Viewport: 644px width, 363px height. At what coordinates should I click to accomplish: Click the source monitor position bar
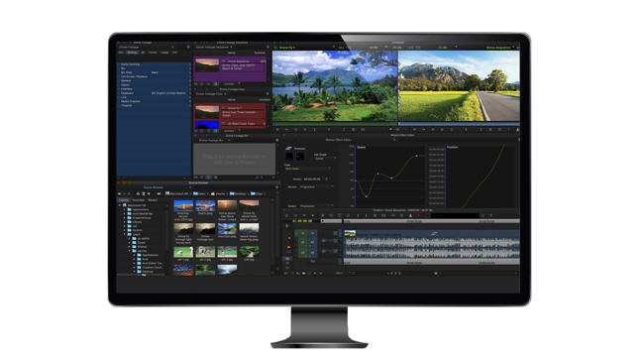[335, 123]
